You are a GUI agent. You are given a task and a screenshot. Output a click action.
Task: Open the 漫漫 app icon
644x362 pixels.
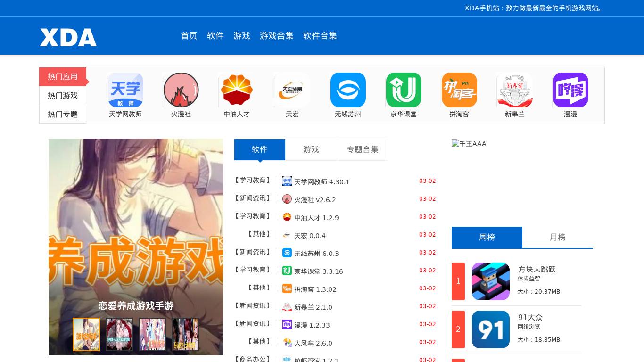[570, 90]
